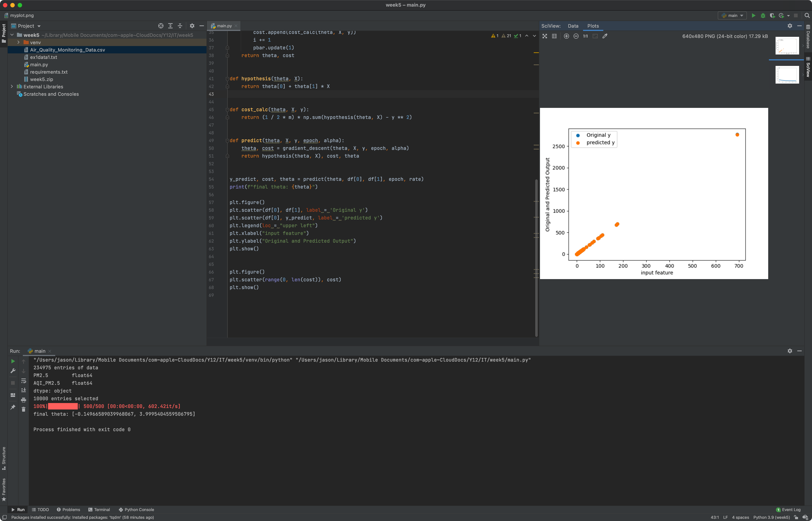Toggle scroll to end in Run console
The image size is (812, 521).
coord(24,390)
